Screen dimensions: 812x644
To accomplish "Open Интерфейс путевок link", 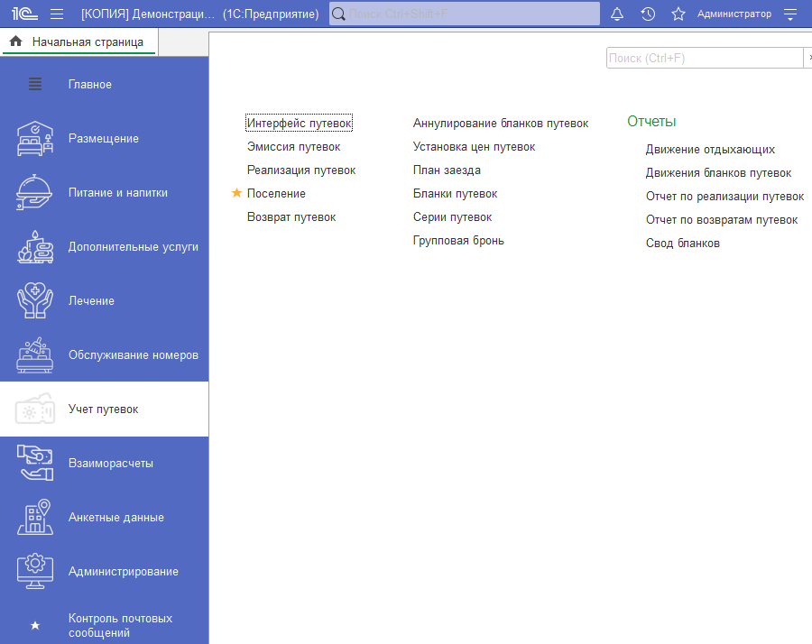I will tap(299, 123).
